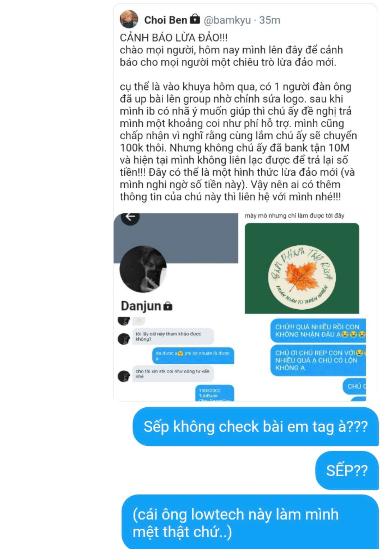Click the Choi Ben display name
The width and height of the screenshot is (392, 549).
point(166,20)
